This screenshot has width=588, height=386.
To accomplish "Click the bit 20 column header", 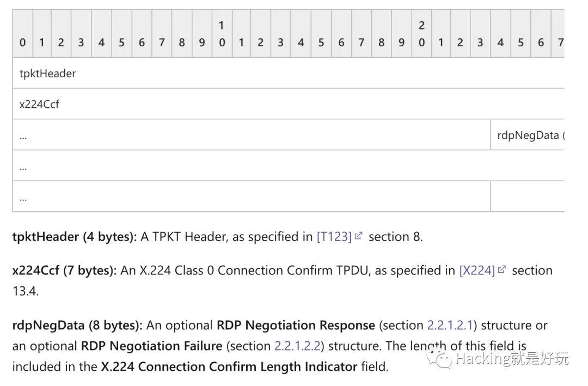I will coord(421,34).
